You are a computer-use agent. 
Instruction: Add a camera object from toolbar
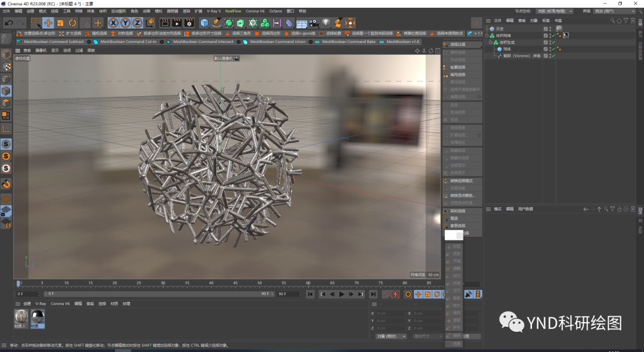click(314, 23)
